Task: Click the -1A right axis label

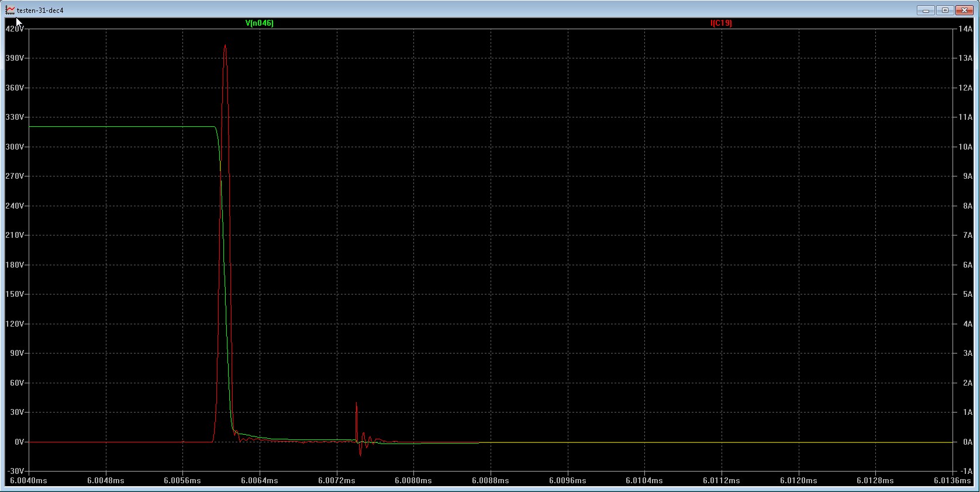Action: (x=967, y=472)
